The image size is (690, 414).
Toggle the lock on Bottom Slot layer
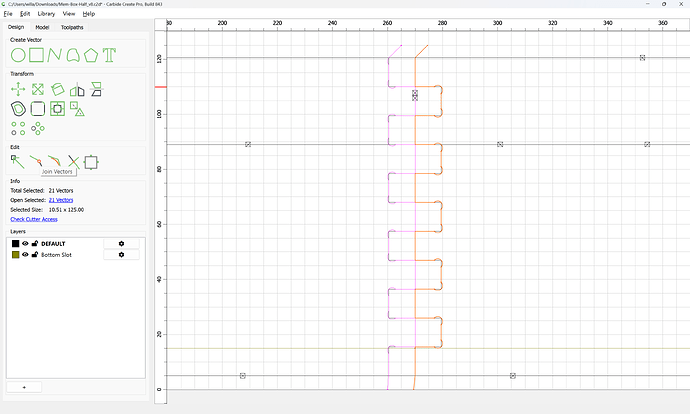(x=35, y=254)
